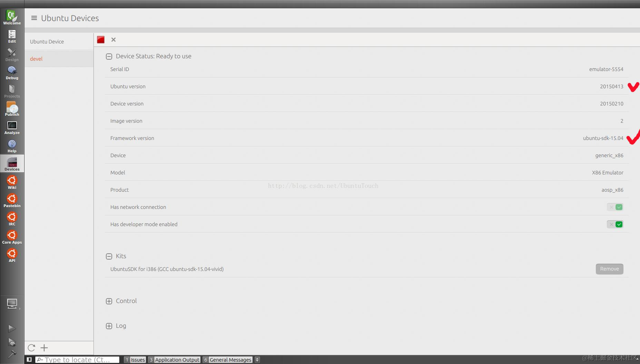This screenshot has height=364, width=640.
Task: Open the Core Apps shortcut
Action: tap(12, 237)
